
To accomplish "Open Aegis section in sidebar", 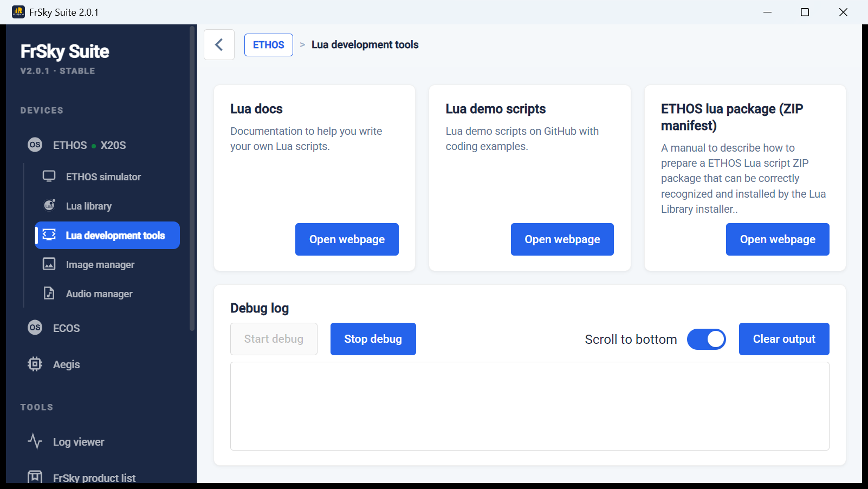I will 100,364.
